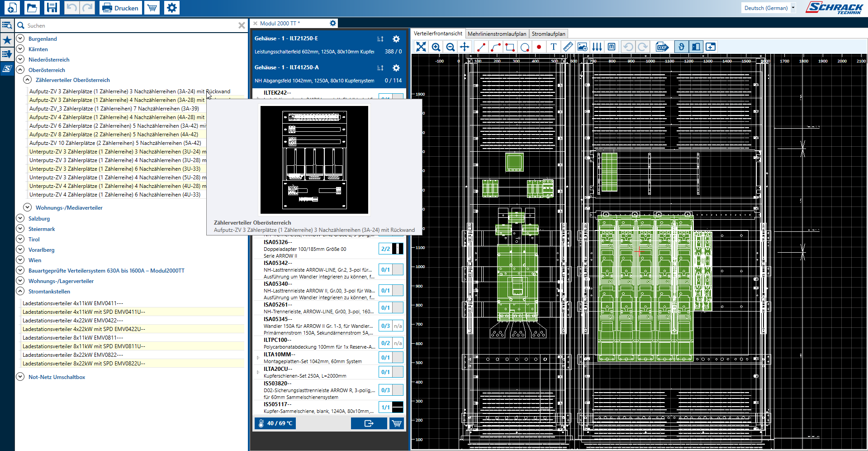Zoom out of the drawing

pyautogui.click(x=450, y=47)
